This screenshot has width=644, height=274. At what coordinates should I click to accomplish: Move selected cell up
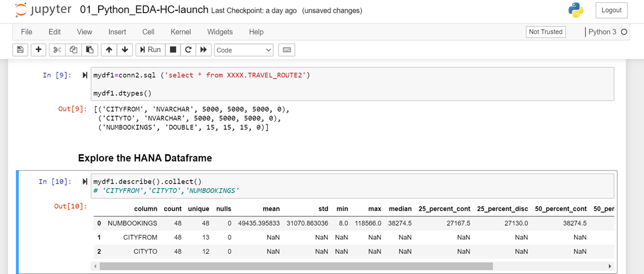pyautogui.click(x=109, y=50)
